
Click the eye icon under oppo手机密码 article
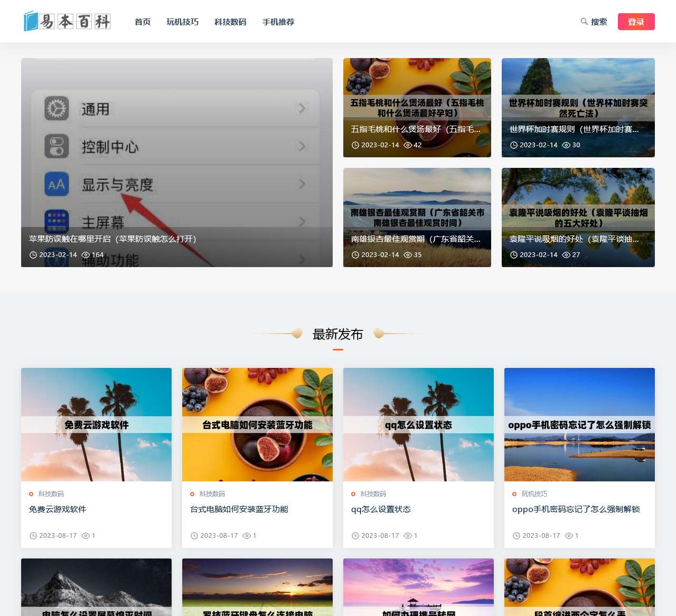point(569,536)
